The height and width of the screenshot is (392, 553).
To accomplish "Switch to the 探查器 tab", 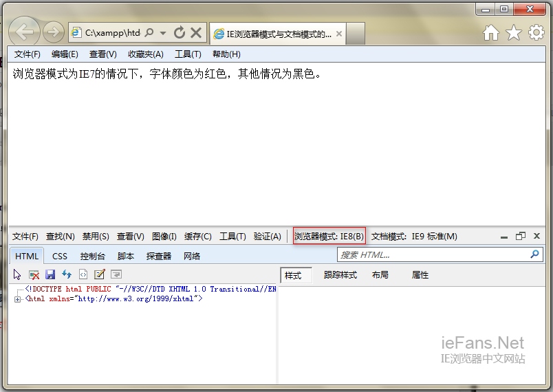I will (159, 257).
